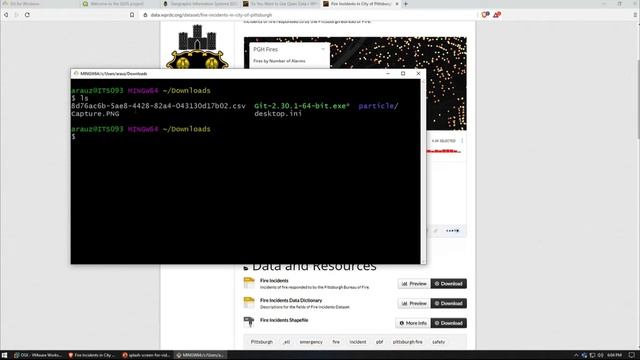The height and width of the screenshot is (360, 640).
Task: Reload the page with the refresh icon
Action: pos(27,15)
